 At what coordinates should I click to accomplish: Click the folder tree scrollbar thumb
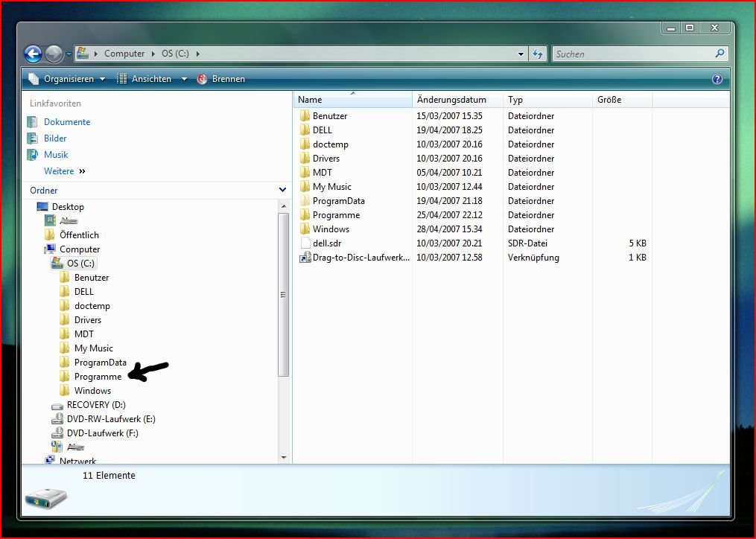click(284, 295)
